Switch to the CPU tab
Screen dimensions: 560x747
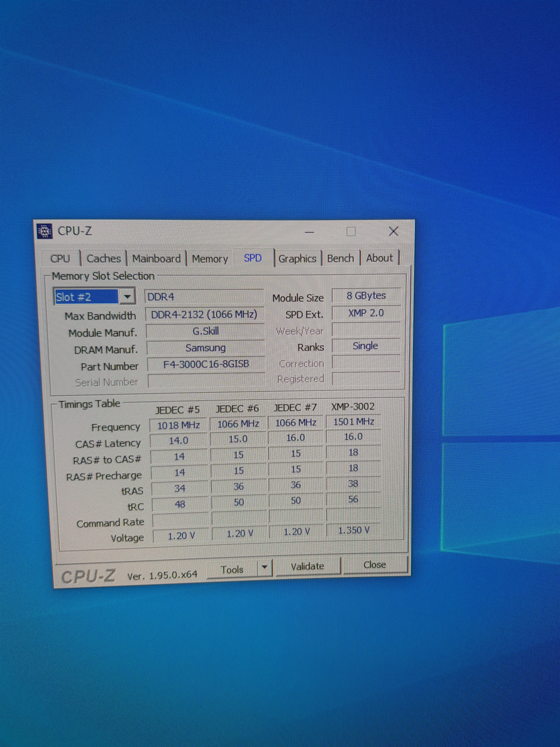(60, 259)
